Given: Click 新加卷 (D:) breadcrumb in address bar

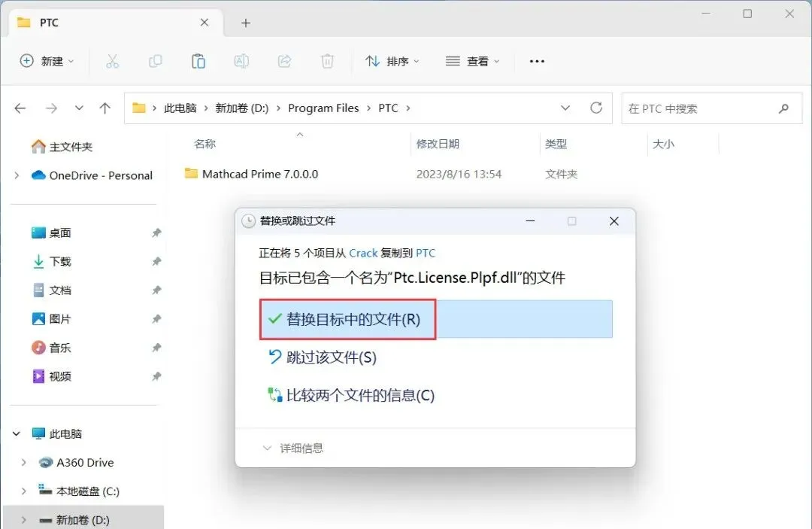Looking at the screenshot, I should click(x=242, y=108).
